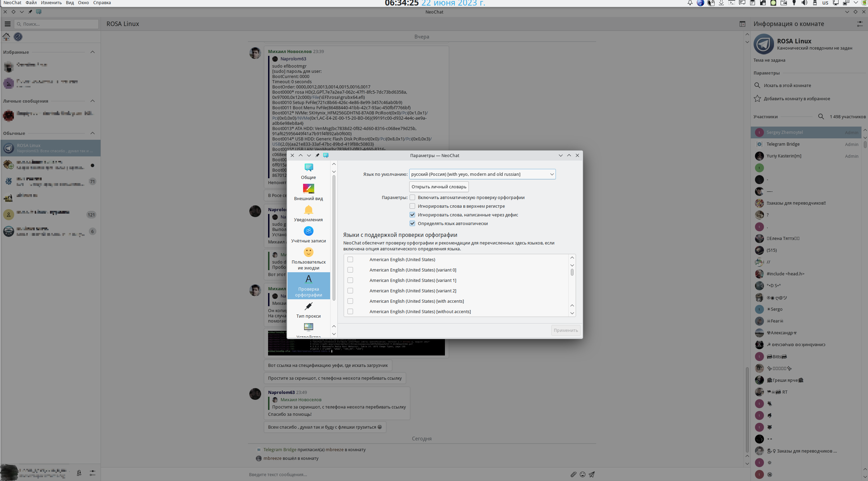This screenshot has height=481, width=868.
Task: Click the search participants magnifier icon
Action: click(x=821, y=117)
